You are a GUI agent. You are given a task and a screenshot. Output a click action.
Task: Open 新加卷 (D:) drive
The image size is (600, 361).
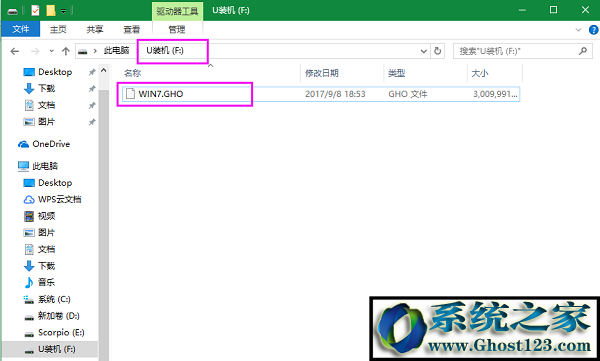tap(59, 316)
